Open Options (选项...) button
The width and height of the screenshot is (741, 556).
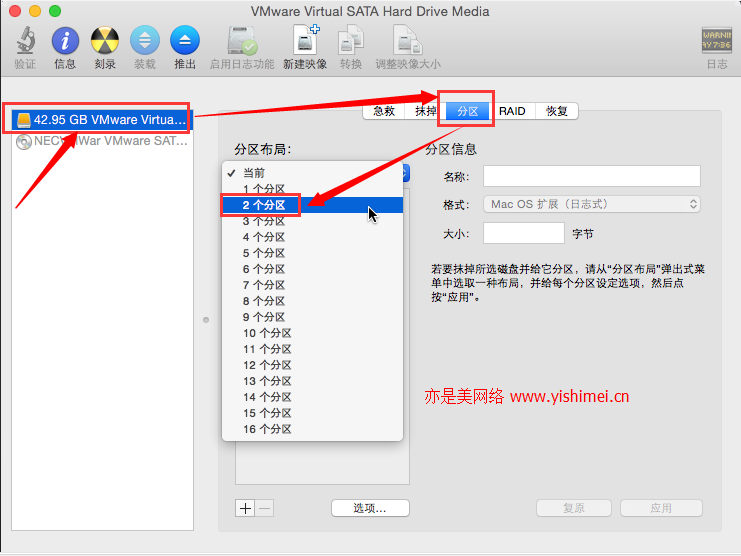tap(370, 508)
